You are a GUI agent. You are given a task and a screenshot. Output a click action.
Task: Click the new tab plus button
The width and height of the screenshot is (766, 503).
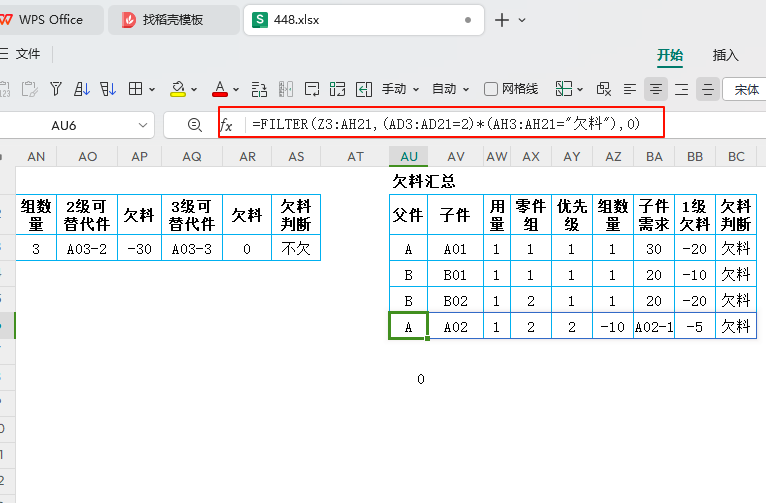(x=502, y=20)
